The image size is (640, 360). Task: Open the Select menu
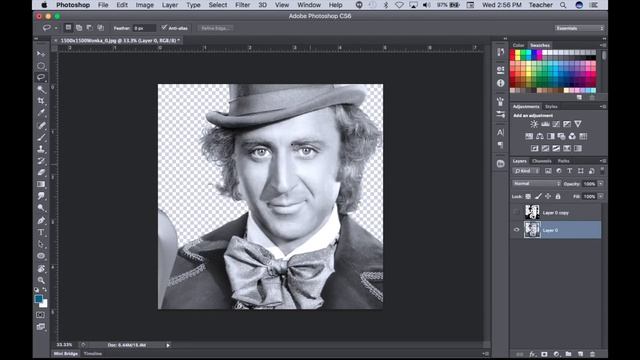point(218,5)
